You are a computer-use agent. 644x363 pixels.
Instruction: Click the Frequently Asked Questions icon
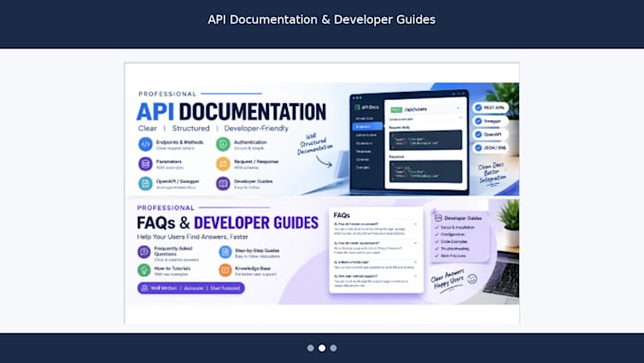pos(144,251)
